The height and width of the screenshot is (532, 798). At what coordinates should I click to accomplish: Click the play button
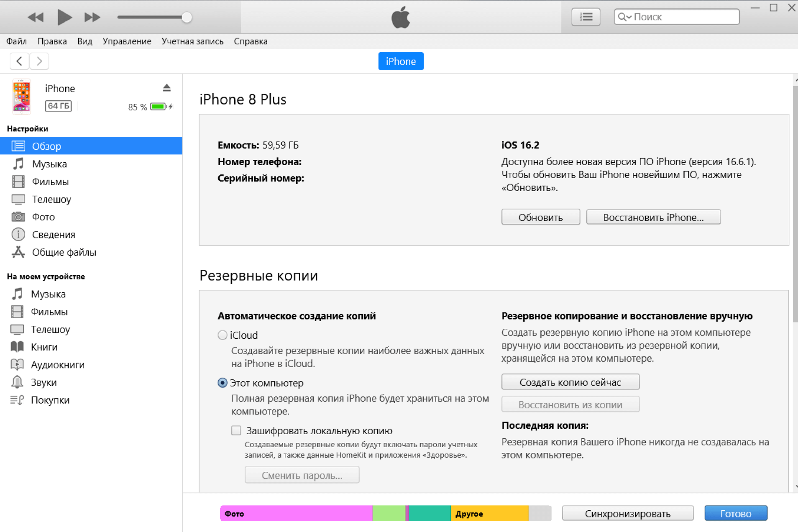point(64,17)
